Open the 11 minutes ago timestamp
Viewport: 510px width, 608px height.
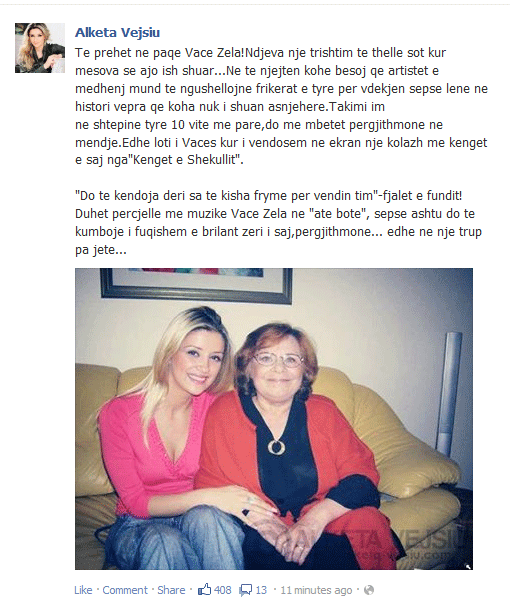coord(316,590)
